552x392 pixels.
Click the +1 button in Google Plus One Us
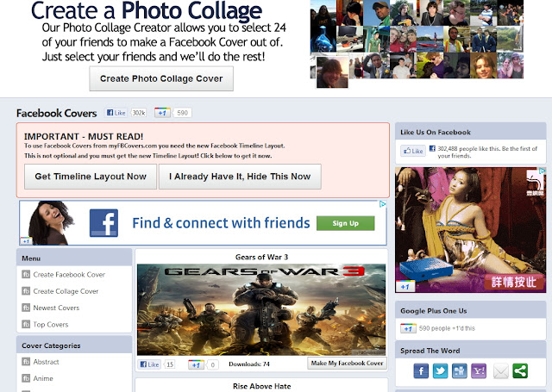[x=408, y=328]
